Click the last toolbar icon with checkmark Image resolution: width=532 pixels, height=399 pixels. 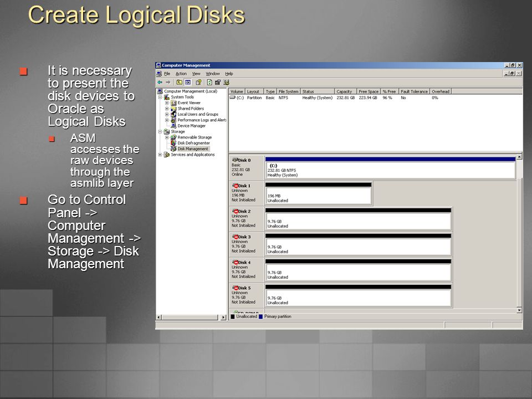tap(226, 82)
